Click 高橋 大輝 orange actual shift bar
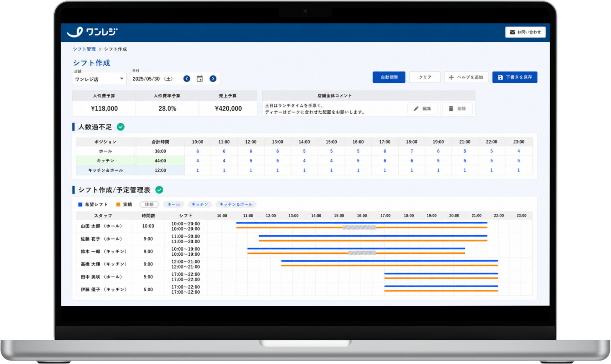 click(x=390, y=265)
